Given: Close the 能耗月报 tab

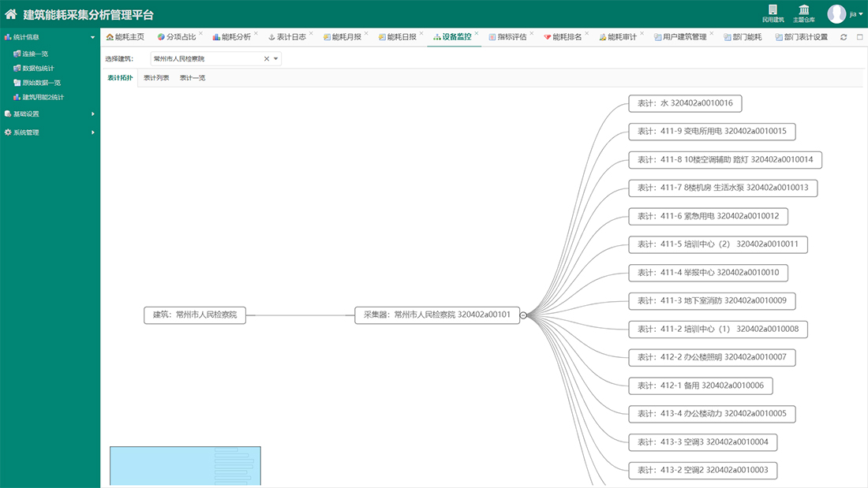Looking at the screenshot, I should pos(366,33).
